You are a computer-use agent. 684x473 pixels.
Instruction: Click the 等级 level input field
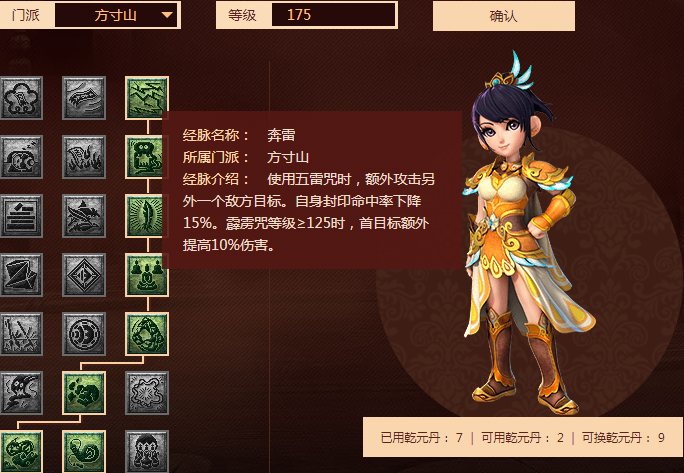coord(333,15)
